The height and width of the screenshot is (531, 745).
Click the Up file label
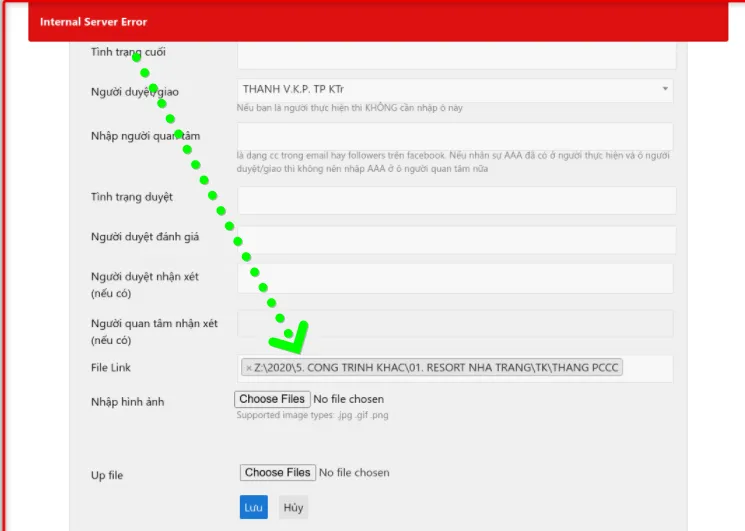click(107, 475)
